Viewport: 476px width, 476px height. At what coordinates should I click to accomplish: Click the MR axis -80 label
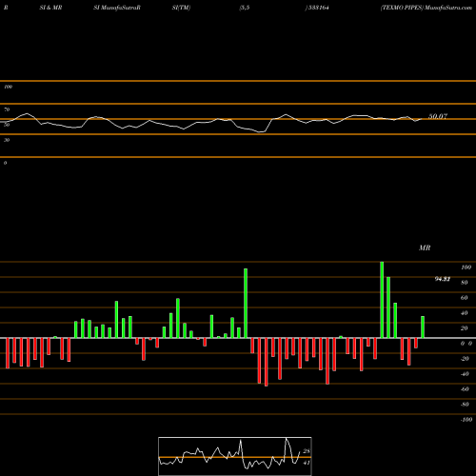[465, 405]
